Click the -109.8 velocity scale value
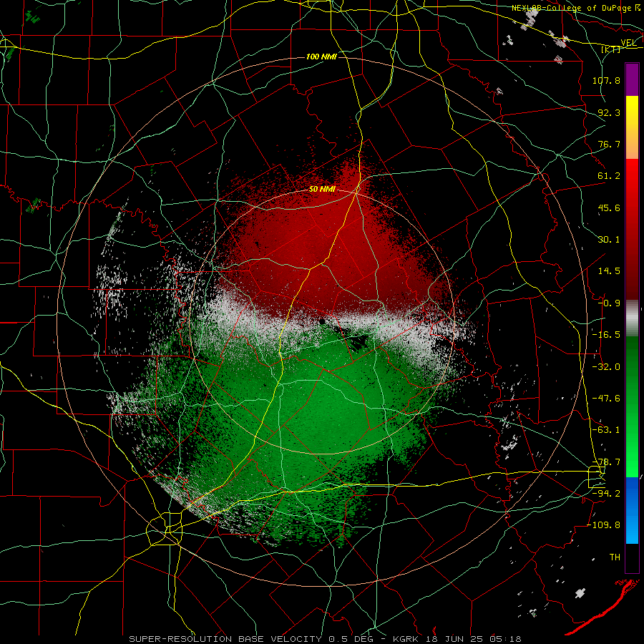Image resolution: width=644 pixels, height=644 pixels. (x=604, y=525)
